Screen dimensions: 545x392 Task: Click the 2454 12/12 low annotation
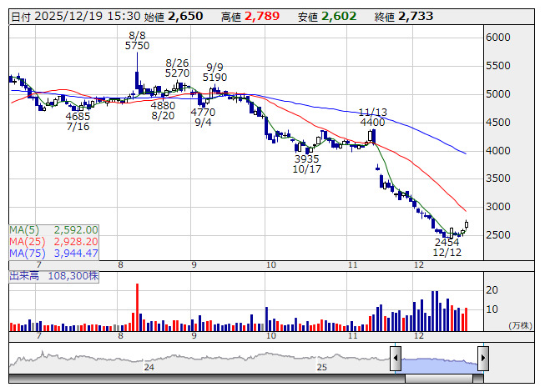tap(447, 248)
